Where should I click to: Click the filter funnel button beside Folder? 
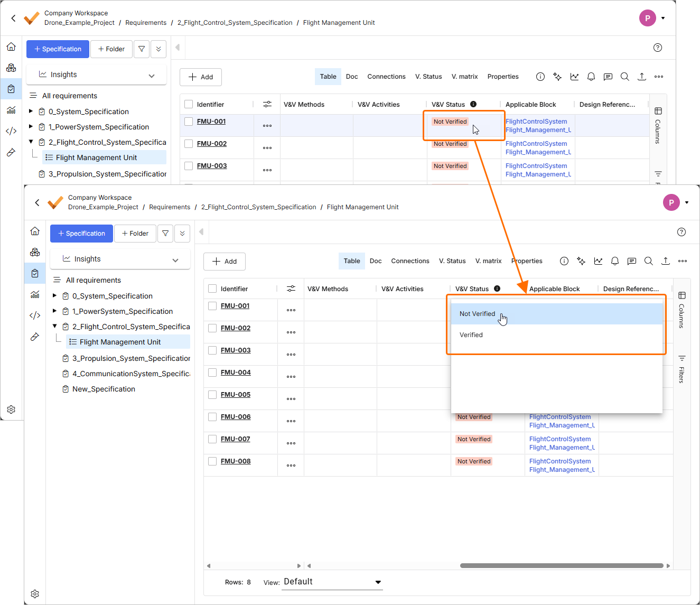(x=165, y=234)
